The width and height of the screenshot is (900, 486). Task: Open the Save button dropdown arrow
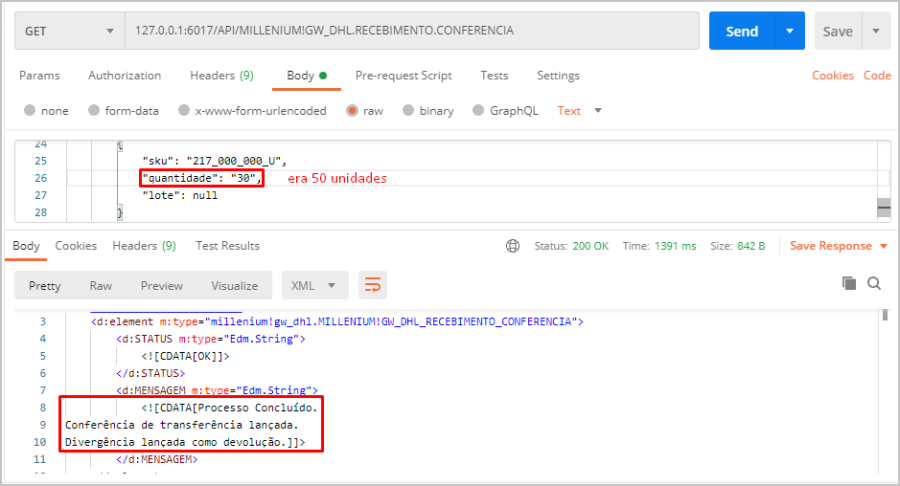(x=876, y=31)
